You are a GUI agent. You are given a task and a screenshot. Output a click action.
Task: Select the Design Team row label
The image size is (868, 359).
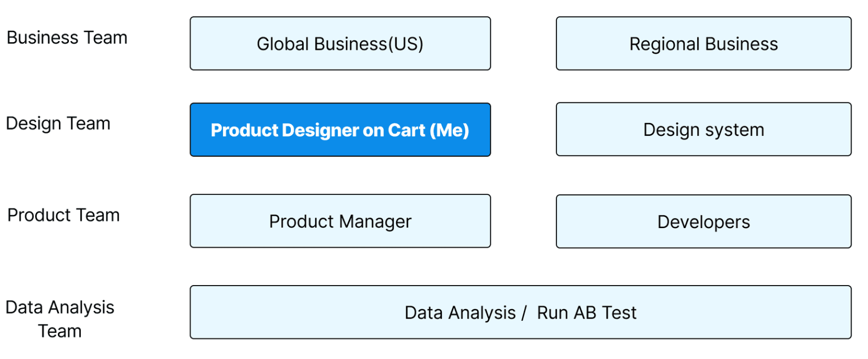58,123
